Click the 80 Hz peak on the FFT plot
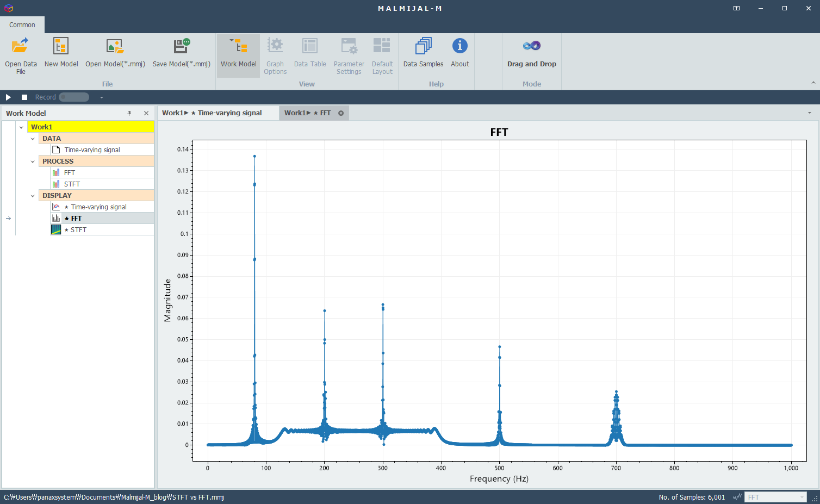 tap(254, 157)
